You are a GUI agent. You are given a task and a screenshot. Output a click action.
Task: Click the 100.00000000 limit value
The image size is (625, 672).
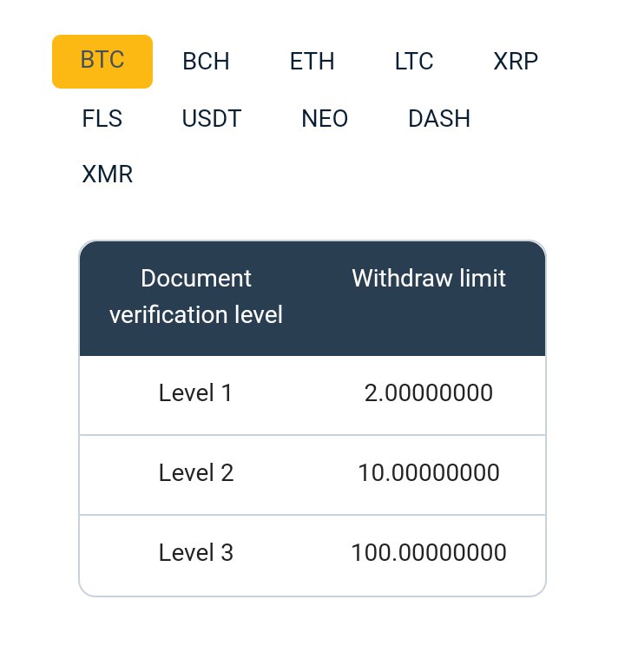point(428,552)
